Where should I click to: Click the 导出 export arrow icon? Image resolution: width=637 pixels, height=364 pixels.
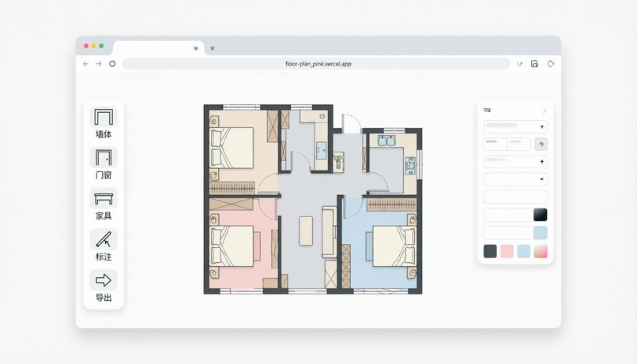pyautogui.click(x=104, y=280)
